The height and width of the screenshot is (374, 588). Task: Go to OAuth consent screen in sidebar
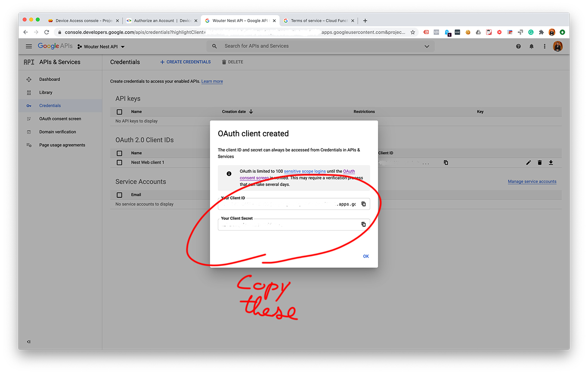pos(60,118)
